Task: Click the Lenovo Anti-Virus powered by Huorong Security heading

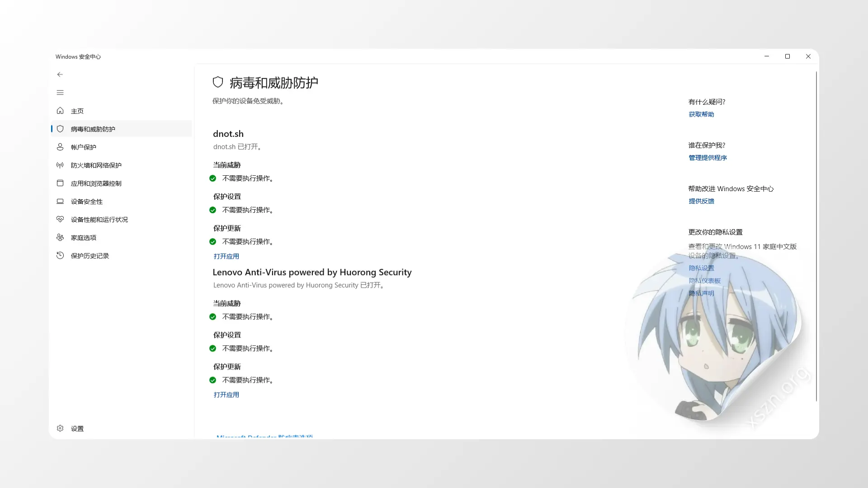Action: pos(312,272)
